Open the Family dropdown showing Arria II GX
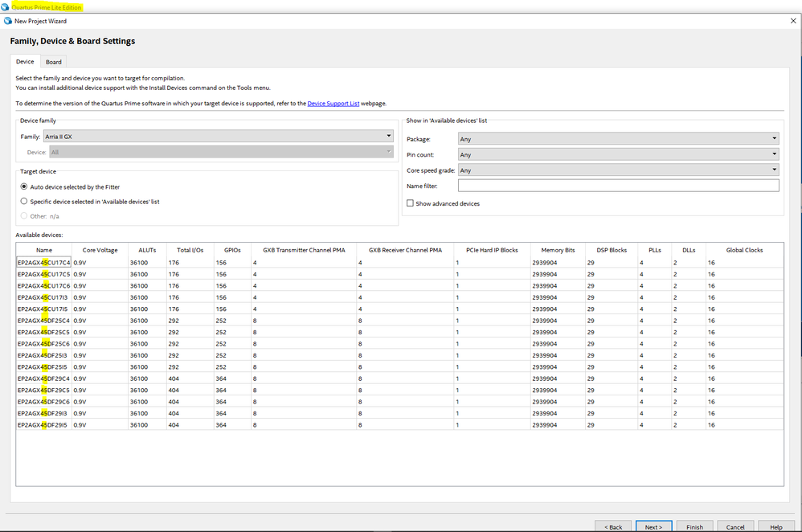The image size is (802, 532). (218, 137)
